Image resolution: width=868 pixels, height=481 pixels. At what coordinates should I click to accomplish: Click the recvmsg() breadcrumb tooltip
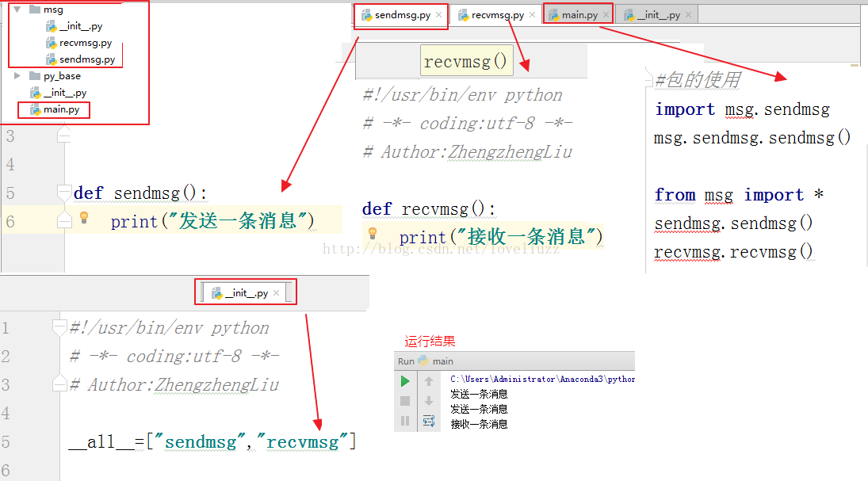click(466, 62)
